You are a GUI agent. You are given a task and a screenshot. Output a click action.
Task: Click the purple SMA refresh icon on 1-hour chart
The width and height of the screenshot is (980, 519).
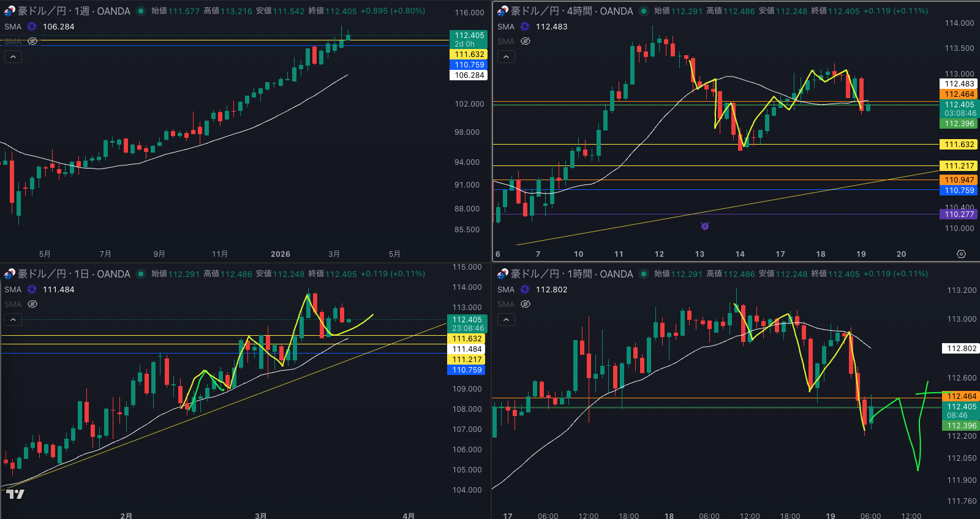point(525,289)
